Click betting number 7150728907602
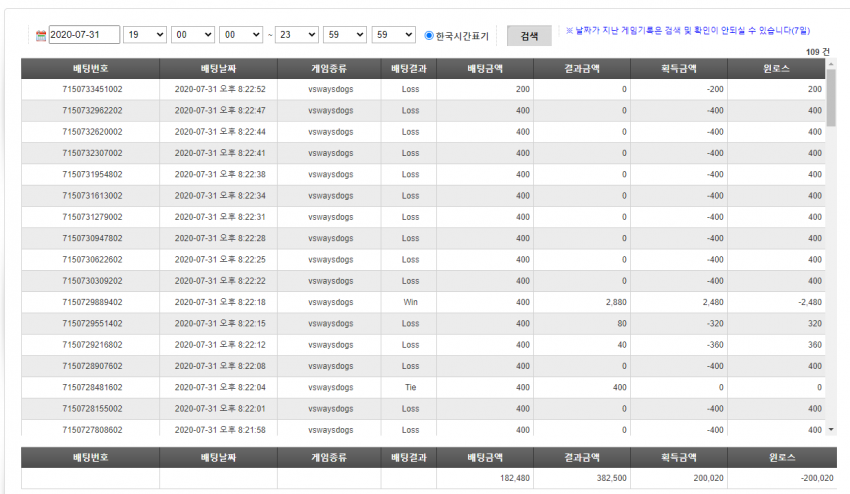 (92, 366)
